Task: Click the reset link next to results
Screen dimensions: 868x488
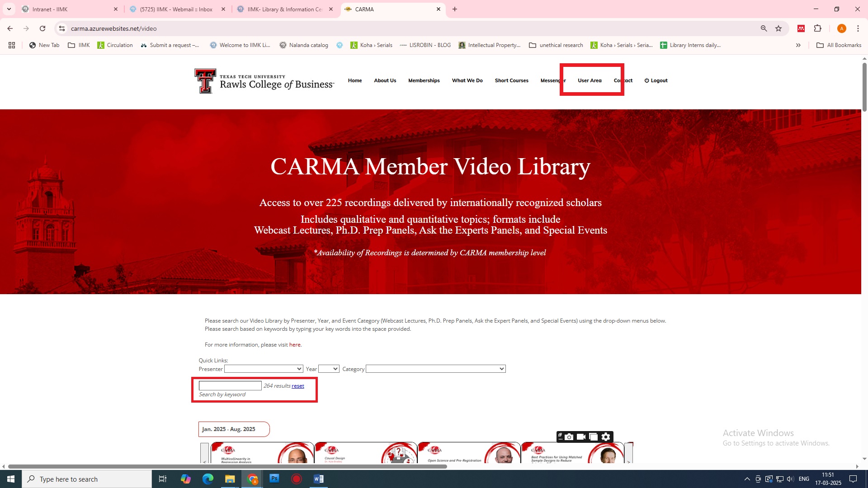Action: [297, 386]
